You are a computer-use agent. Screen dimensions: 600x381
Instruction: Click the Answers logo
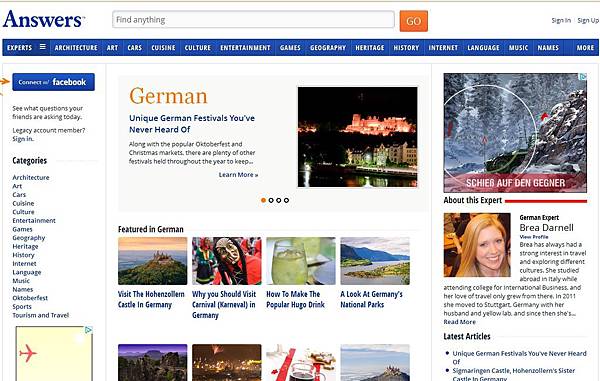point(44,19)
